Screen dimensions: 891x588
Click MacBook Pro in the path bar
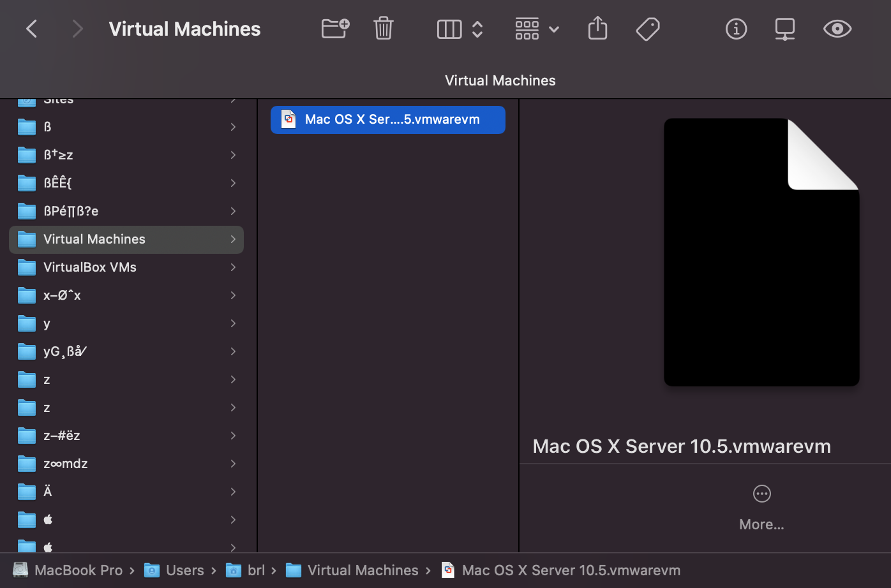click(x=78, y=570)
